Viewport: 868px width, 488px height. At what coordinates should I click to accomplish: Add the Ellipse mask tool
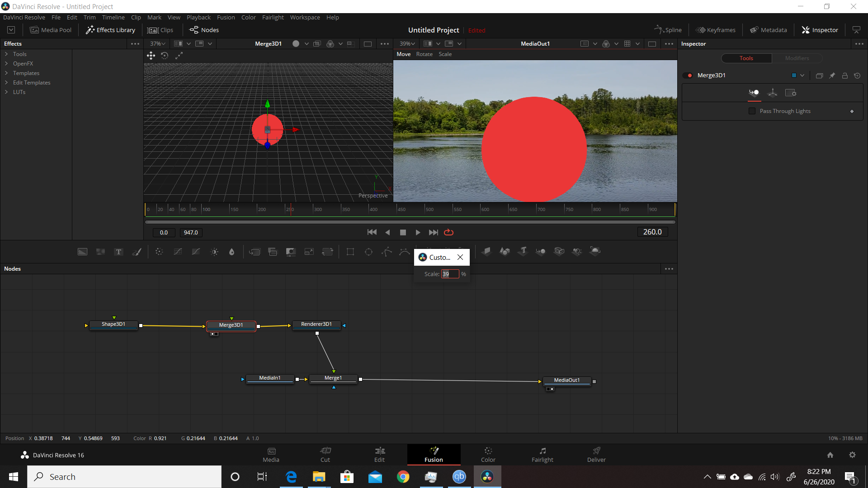pos(368,252)
